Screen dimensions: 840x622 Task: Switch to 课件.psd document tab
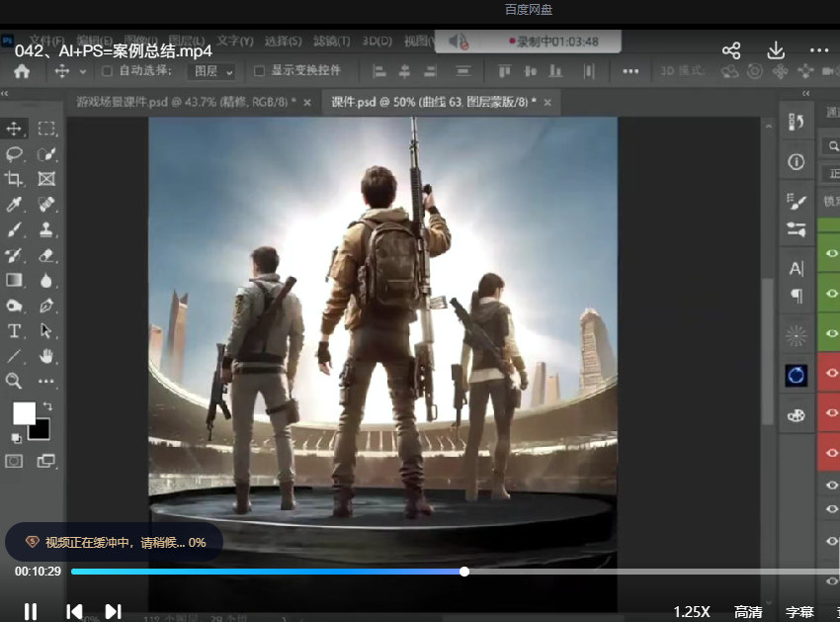point(434,102)
